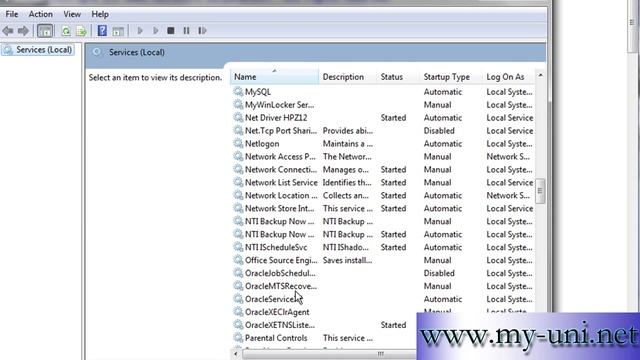Click the OracleXEClrAgent gear icon
Viewport: 640px width, 360px height.
[238, 312]
